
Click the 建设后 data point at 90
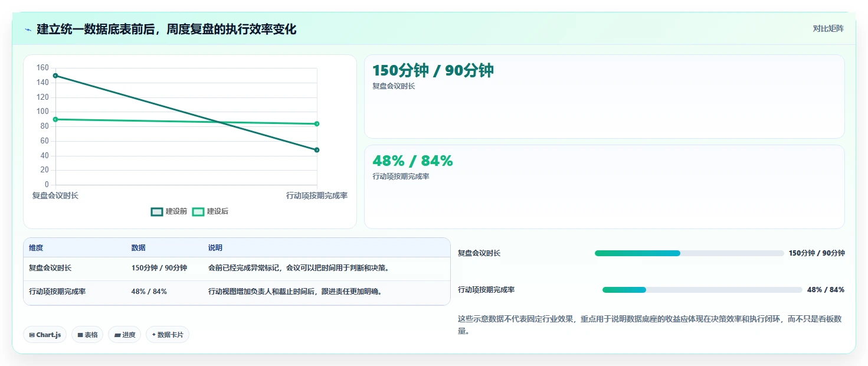click(55, 119)
